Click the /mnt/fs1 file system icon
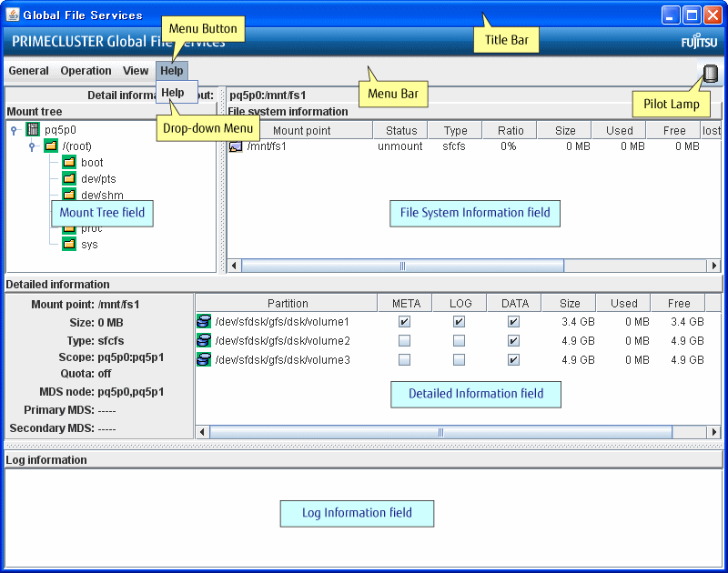The image size is (728, 573). pos(236,146)
